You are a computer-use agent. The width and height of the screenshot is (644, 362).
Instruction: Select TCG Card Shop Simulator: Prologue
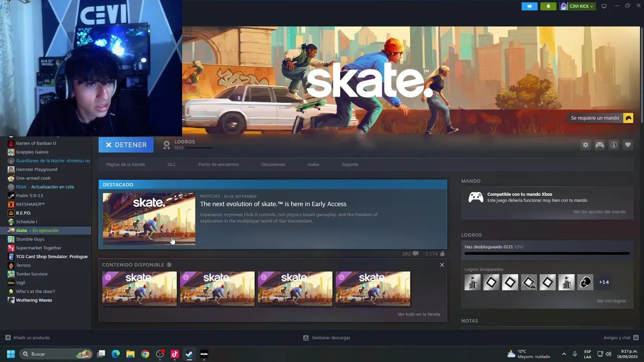[52, 256]
